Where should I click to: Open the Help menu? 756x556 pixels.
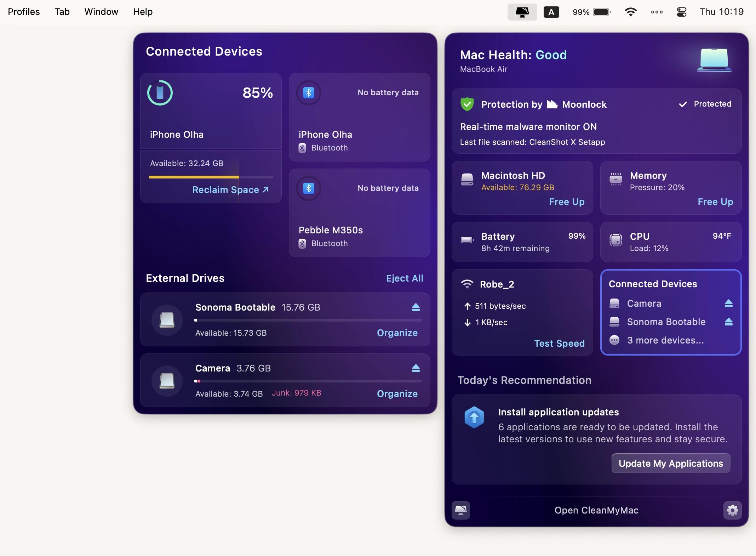(x=143, y=12)
